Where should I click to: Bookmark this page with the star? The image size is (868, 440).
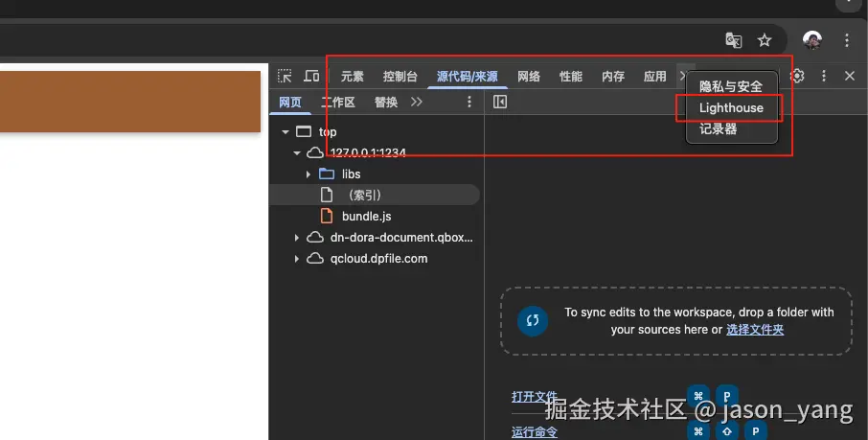(765, 40)
